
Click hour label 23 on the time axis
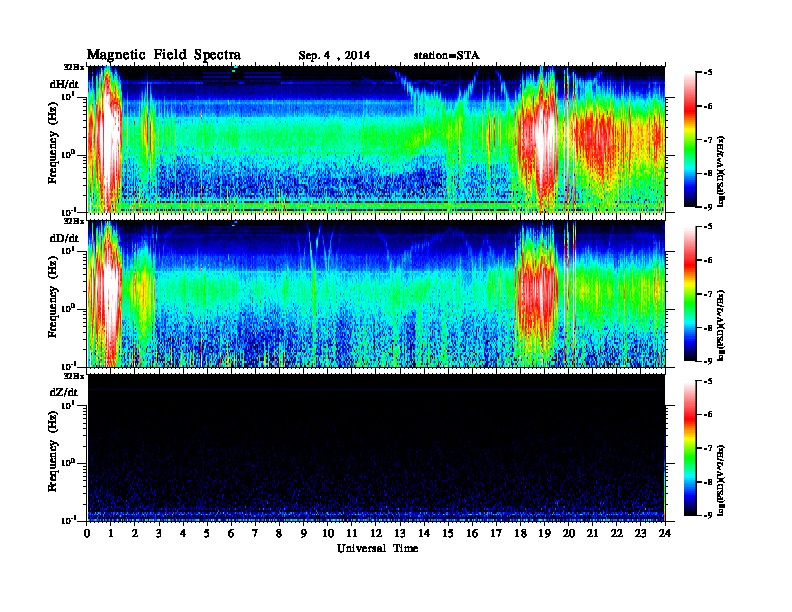pos(640,533)
